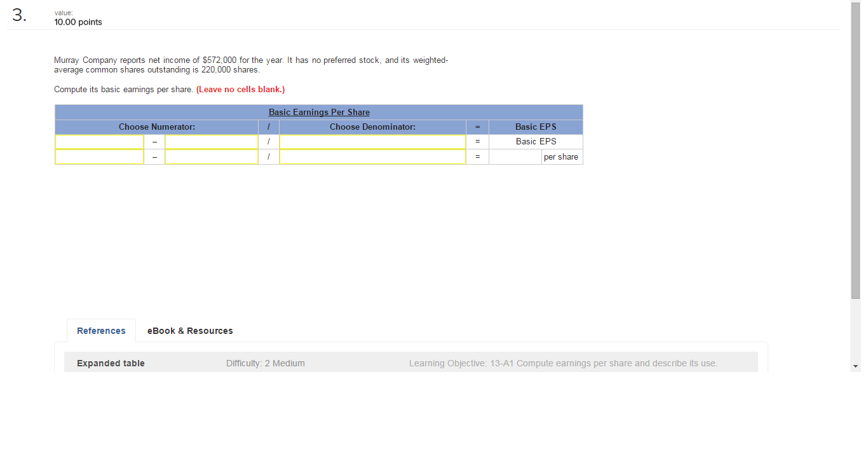Click '(Leave no cells blank.)' red text
Viewport: 868px width, 463px height.
[x=241, y=90]
